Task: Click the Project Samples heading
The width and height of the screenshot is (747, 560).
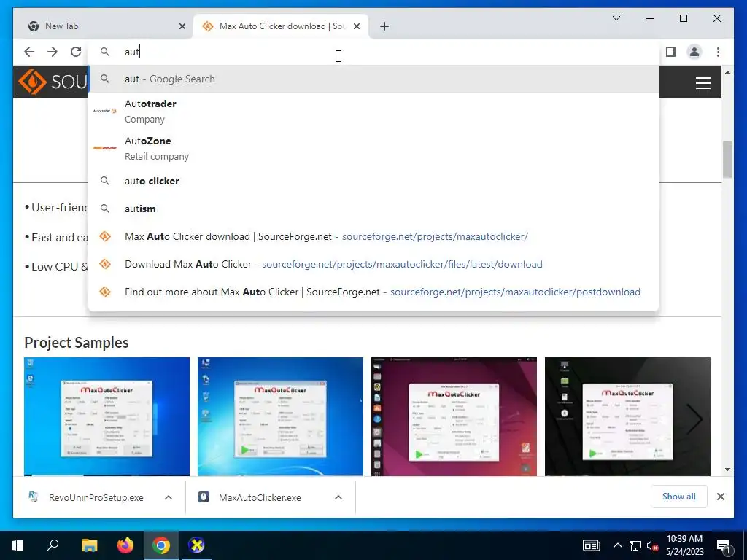Action: 76,343
